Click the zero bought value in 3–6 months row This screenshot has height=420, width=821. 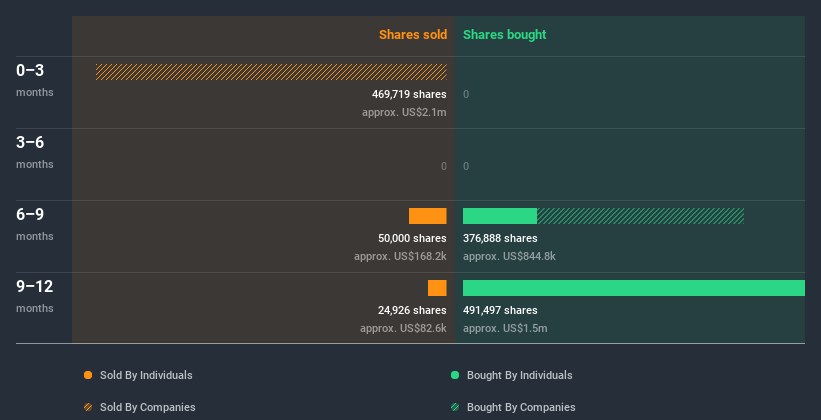tap(466, 167)
